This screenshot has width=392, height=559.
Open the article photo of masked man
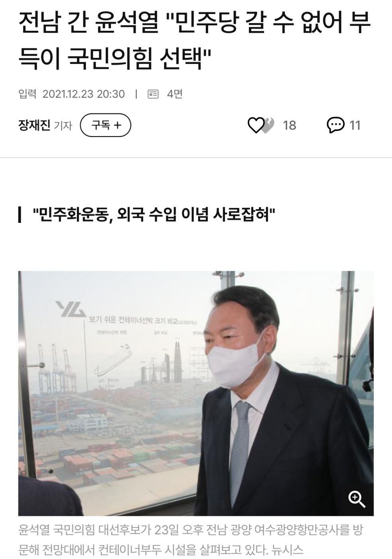[196, 393]
